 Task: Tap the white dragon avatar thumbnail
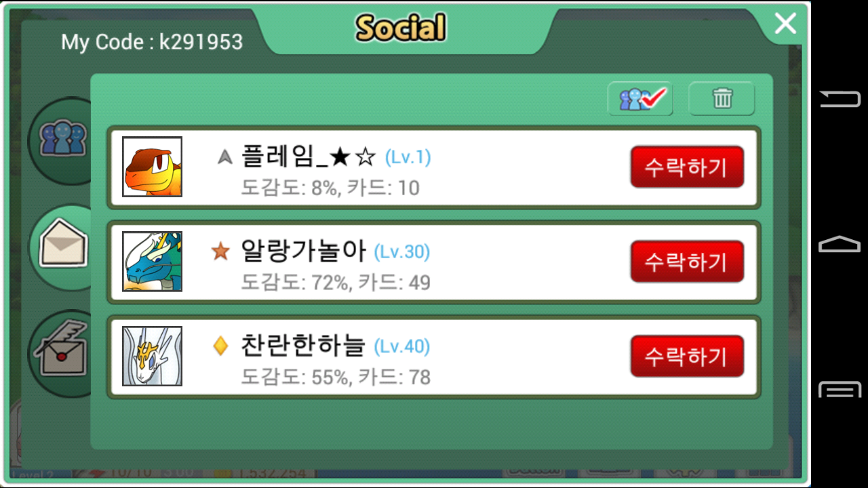(153, 357)
